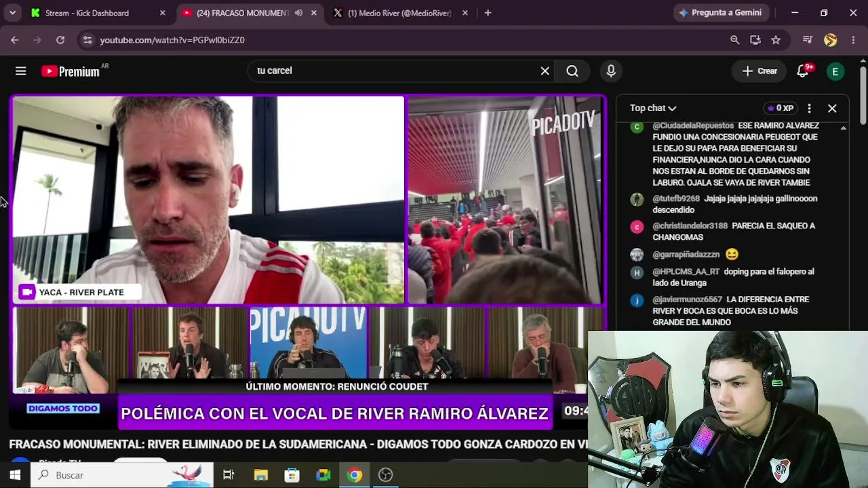868x488 pixels.
Task: Expand the Top chat dropdown
Action: click(652, 108)
